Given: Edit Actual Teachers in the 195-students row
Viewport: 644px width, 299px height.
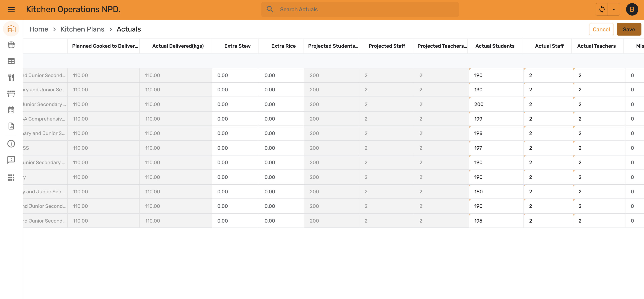Looking at the screenshot, I should click(599, 221).
